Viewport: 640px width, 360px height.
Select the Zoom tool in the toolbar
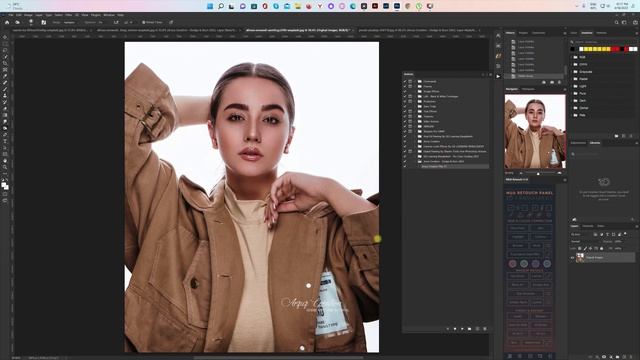[5, 167]
